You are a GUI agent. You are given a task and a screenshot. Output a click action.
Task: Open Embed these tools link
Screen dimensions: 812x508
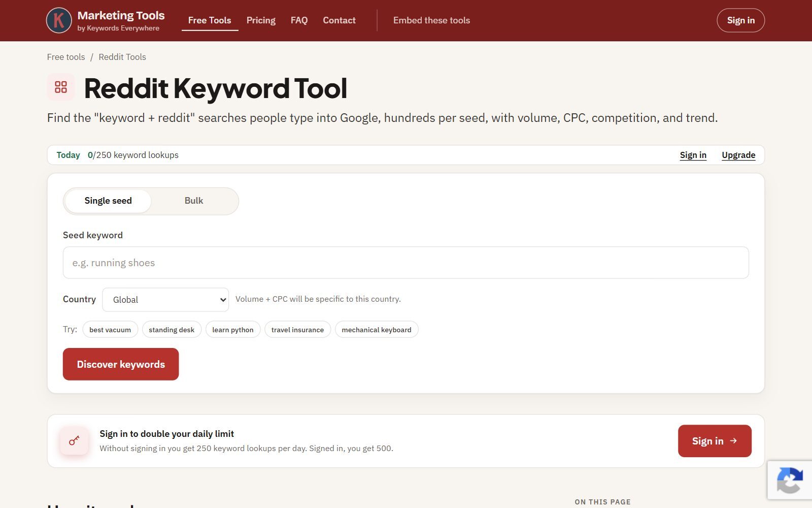[431, 20]
